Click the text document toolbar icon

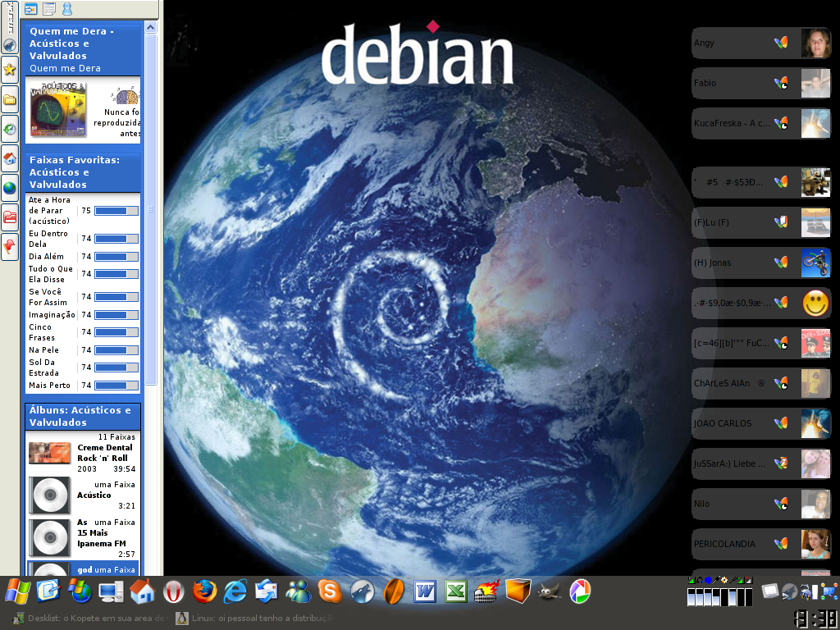click(x=48, y=8)
